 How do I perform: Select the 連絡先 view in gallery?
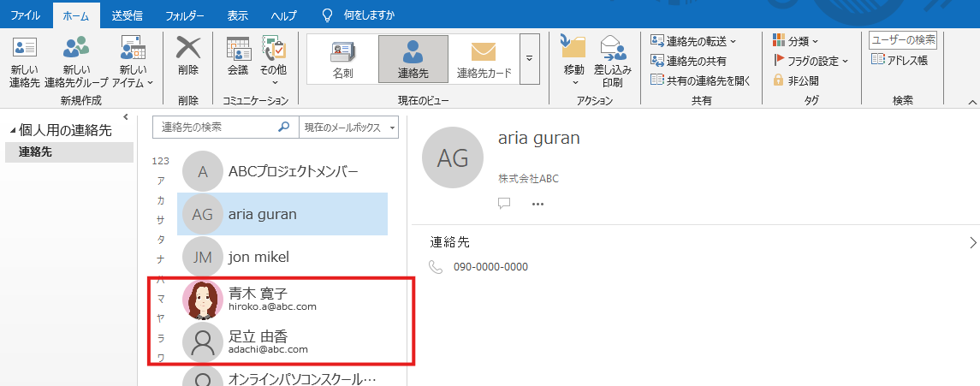click(413, 59)
